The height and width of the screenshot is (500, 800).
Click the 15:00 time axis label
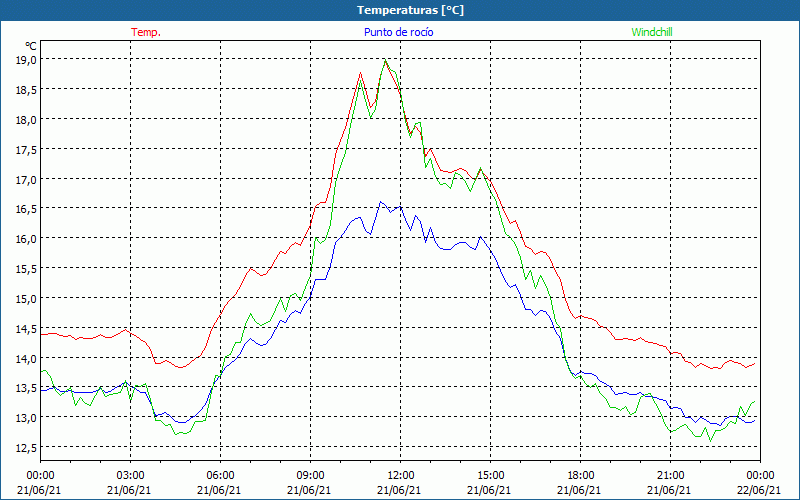click(x=490, y=476)
